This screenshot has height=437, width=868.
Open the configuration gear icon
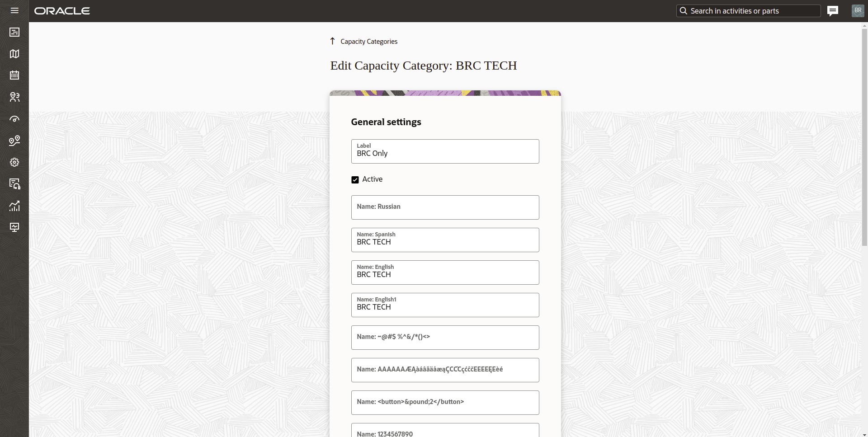click(x=14, y=162)
